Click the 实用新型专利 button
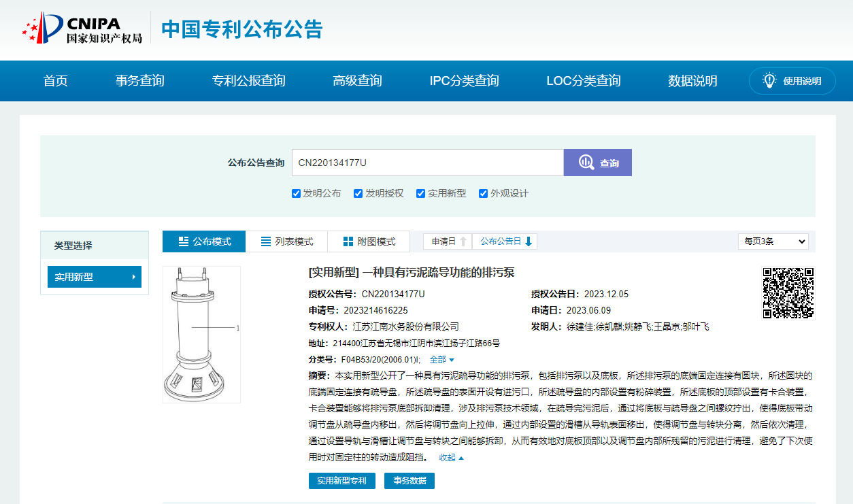The image size is (853, 504). pos(342,481)
